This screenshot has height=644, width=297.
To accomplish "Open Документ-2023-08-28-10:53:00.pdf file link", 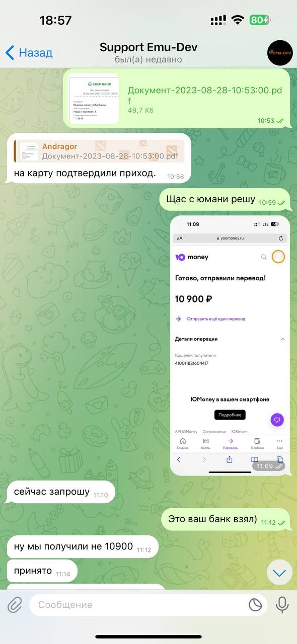I will point(205,96).
